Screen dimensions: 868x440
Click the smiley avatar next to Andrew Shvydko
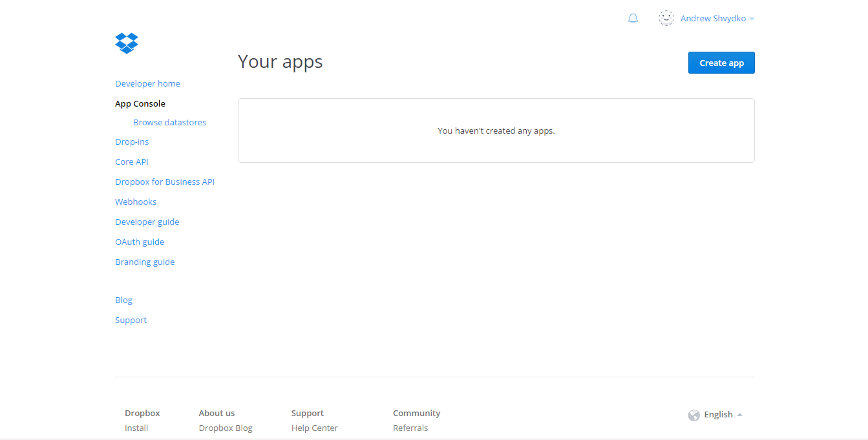coord(666,18)
